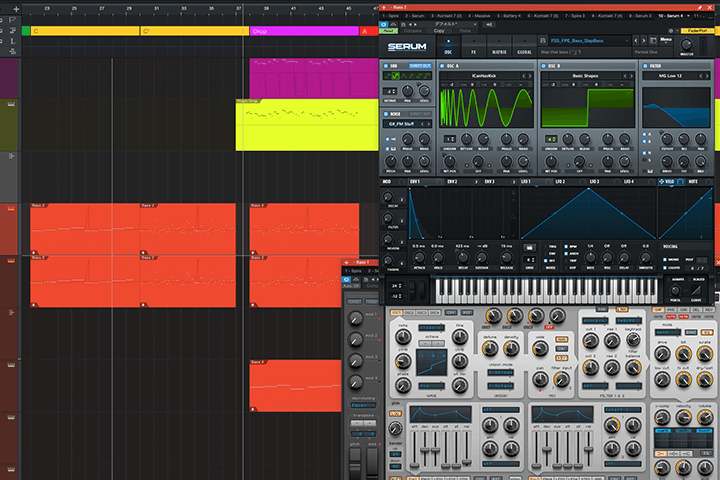The height and width of the screenshot is (480, 720).
Task: Toggle the SUB oscillator power switch
Action: [386, 66]
